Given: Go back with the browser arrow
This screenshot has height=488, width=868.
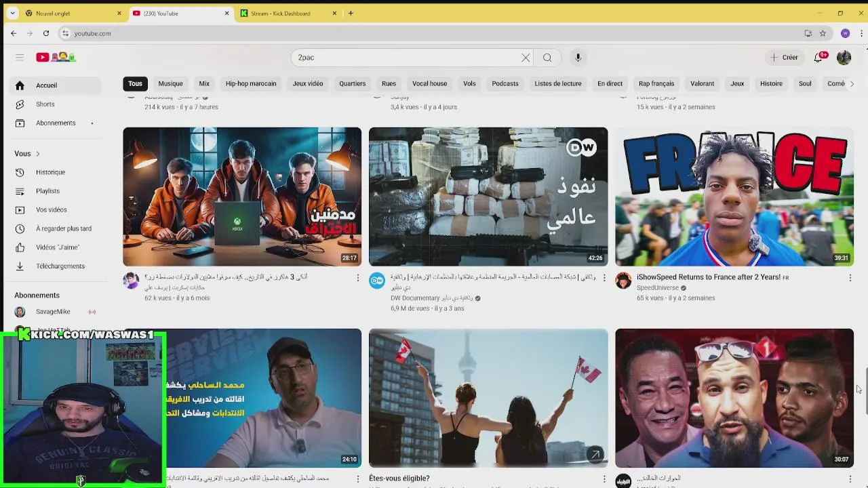Looking at the screenshot, I should coord(14,33).
